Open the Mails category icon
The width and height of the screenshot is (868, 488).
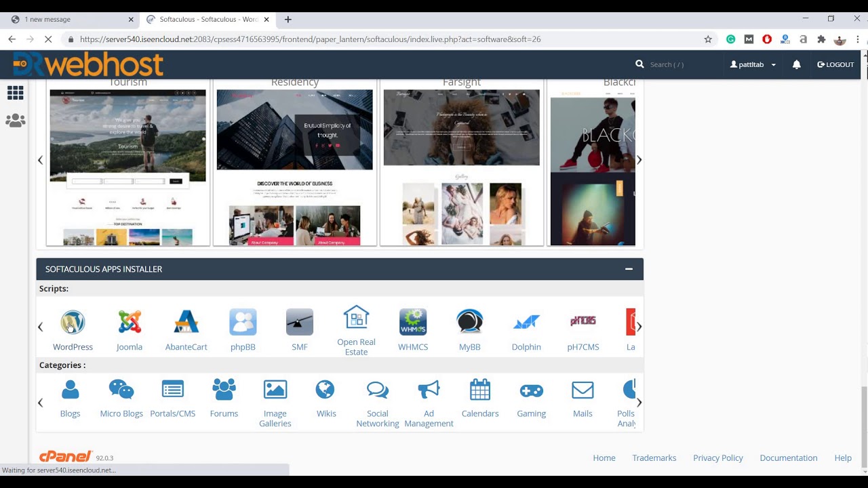(x=583, y=390)
